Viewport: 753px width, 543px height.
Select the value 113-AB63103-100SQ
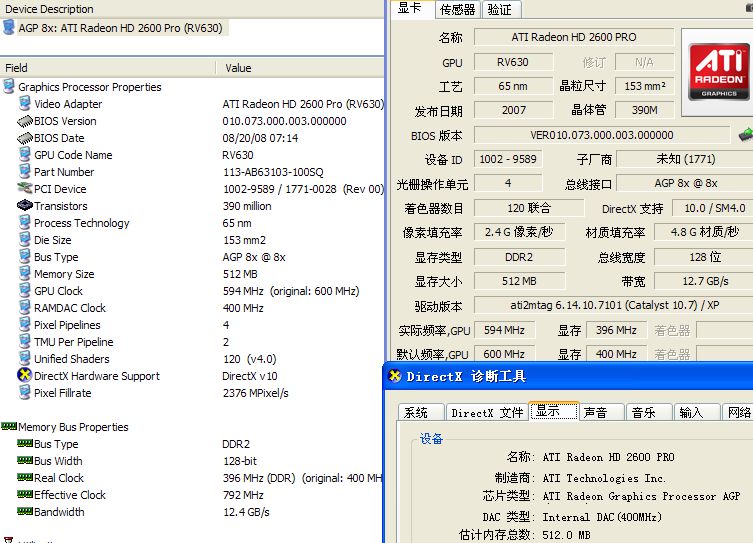273,172
